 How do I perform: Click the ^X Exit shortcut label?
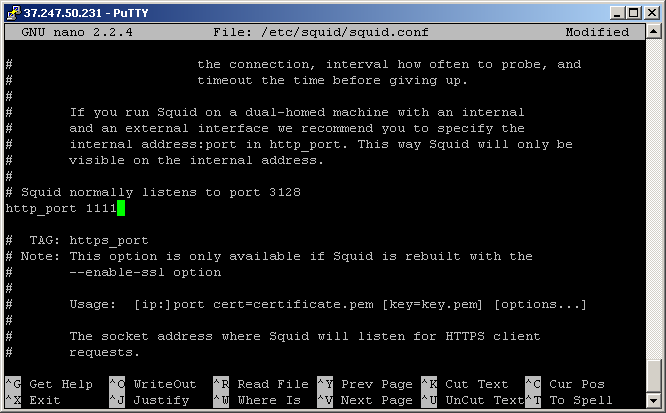pyautogui.click(x=33, y=400)
